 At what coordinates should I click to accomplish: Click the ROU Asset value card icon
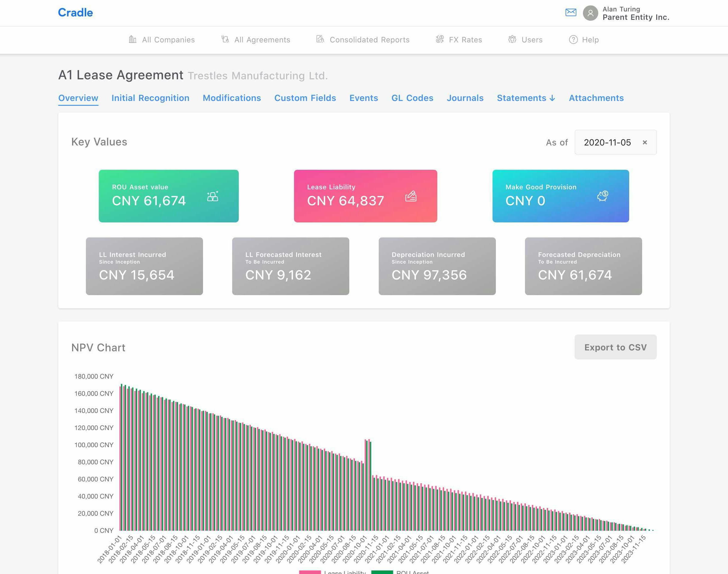point(213,196)
